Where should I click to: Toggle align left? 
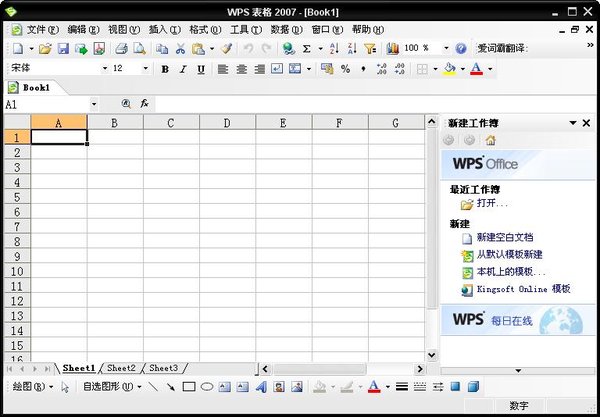click(x=223, y=69)
